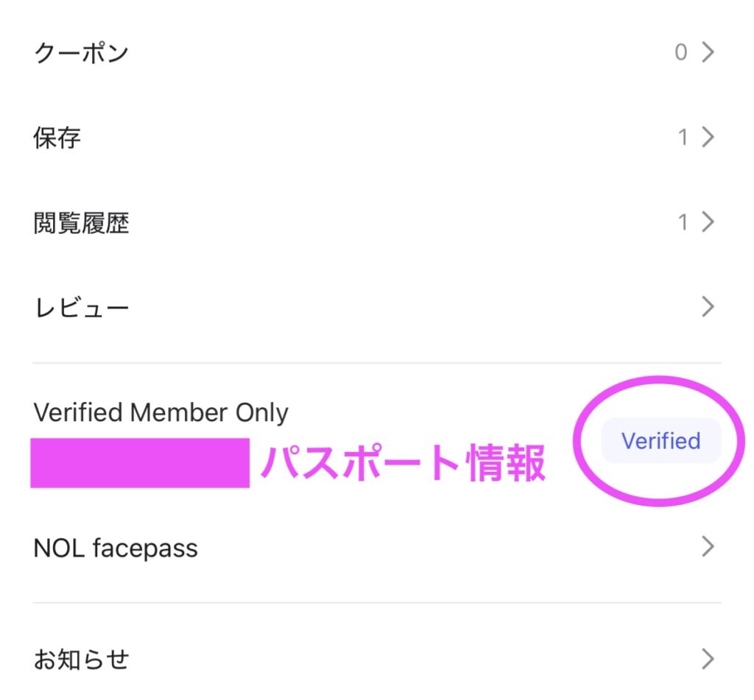Tap the arrow beside お知らせ
The height and width of the screenshot is (700, 754).
708,658
